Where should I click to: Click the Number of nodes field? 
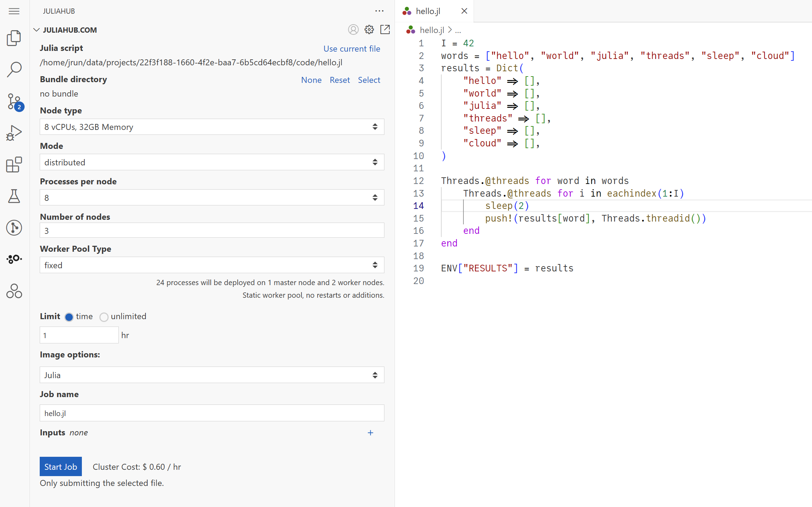point(212,230)
